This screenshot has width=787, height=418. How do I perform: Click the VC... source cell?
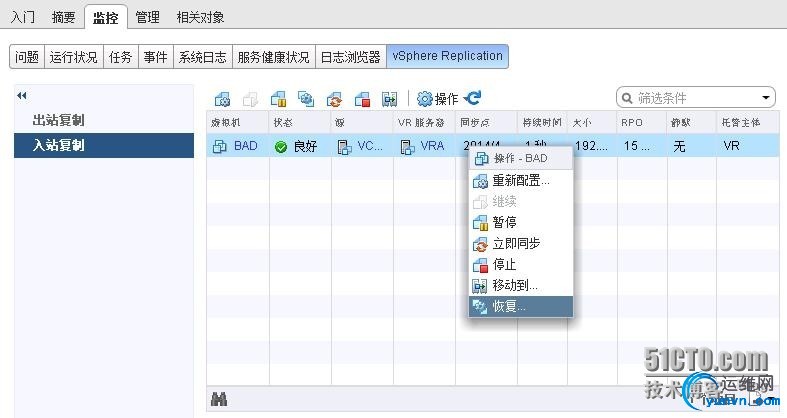pyautogui.click(x=362, y=146)
